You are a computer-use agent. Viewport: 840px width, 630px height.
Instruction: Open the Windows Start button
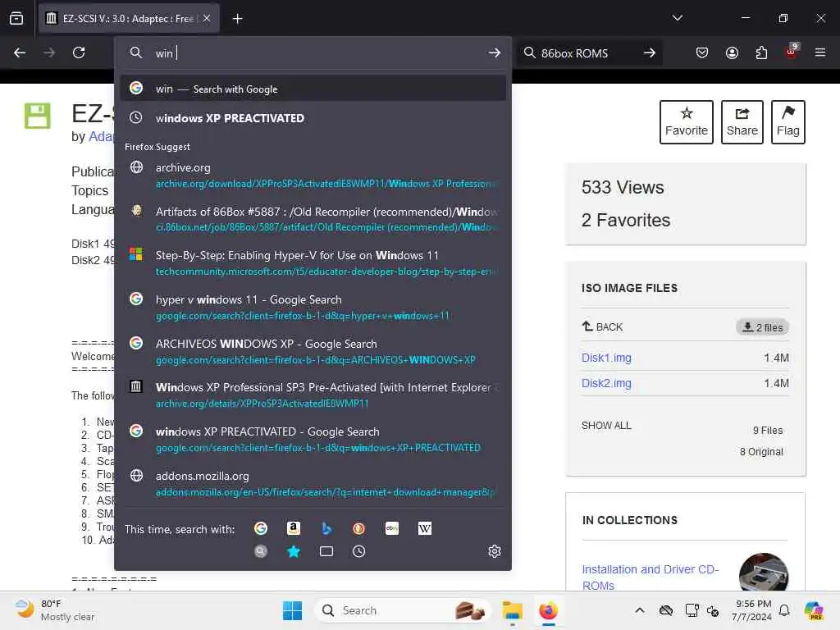293,610
